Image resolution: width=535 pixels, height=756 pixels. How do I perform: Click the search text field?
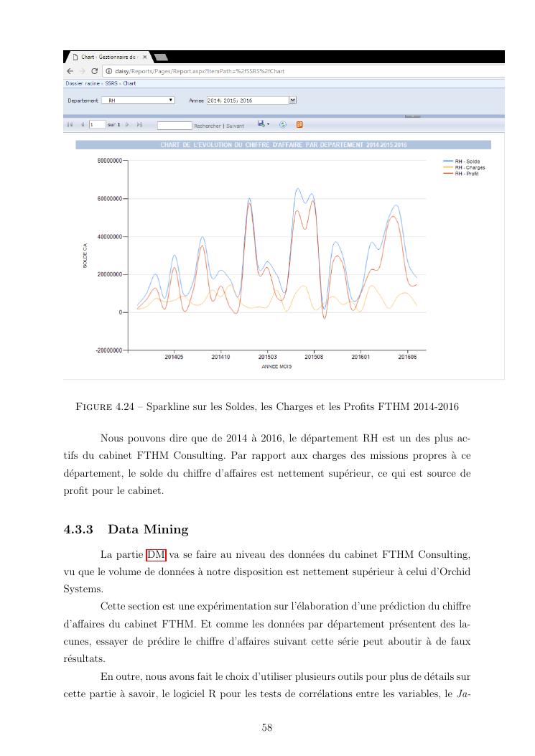pos(175,126)
